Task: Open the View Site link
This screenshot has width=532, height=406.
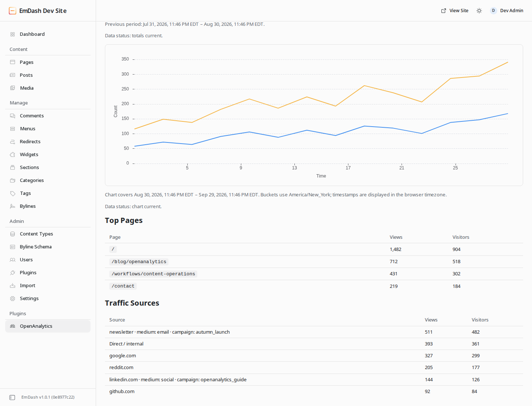Action: 455,11
